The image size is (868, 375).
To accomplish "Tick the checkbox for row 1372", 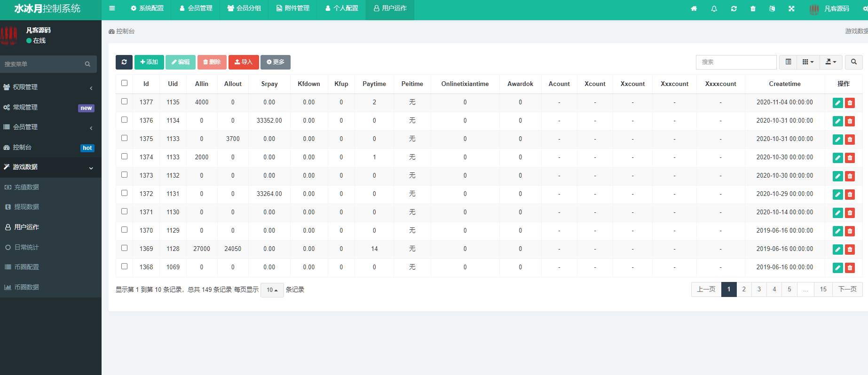I will pos(125,193).
